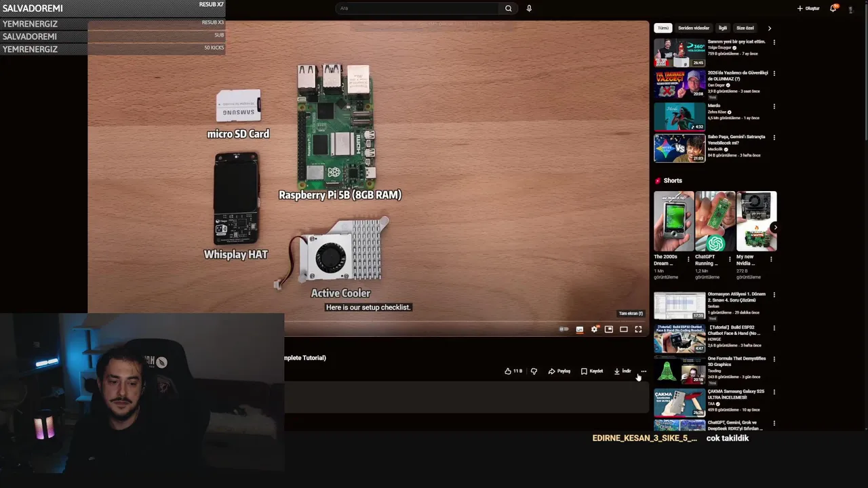Click Tolga Özuygur channel name
868x488 pixels.
tap(719, 48)
